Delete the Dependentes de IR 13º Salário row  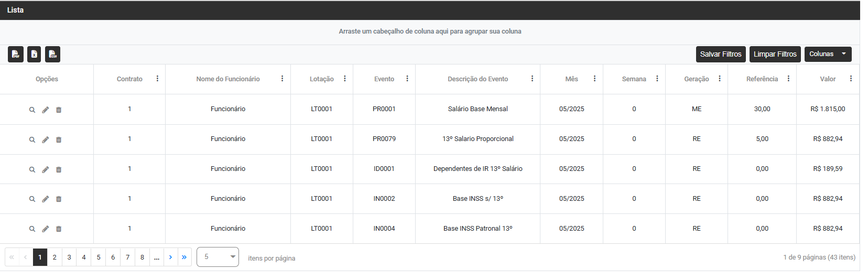point(59,169)
